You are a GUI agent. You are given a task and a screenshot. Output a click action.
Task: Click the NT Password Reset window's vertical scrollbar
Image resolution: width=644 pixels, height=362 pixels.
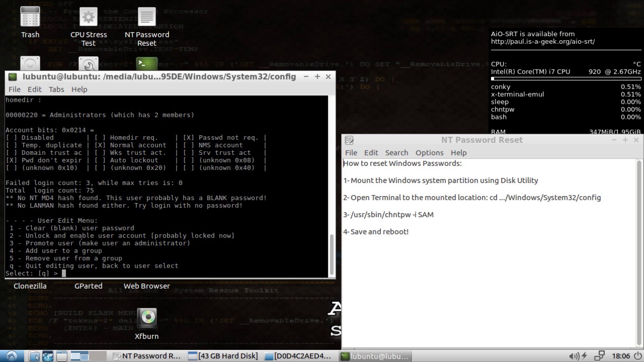click(639, 253)
